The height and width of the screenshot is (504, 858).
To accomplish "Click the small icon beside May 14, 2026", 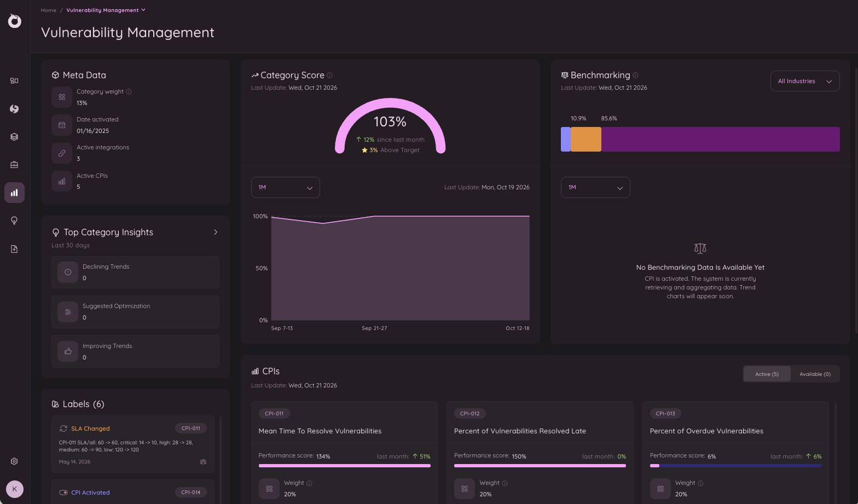I will [203, 462].
